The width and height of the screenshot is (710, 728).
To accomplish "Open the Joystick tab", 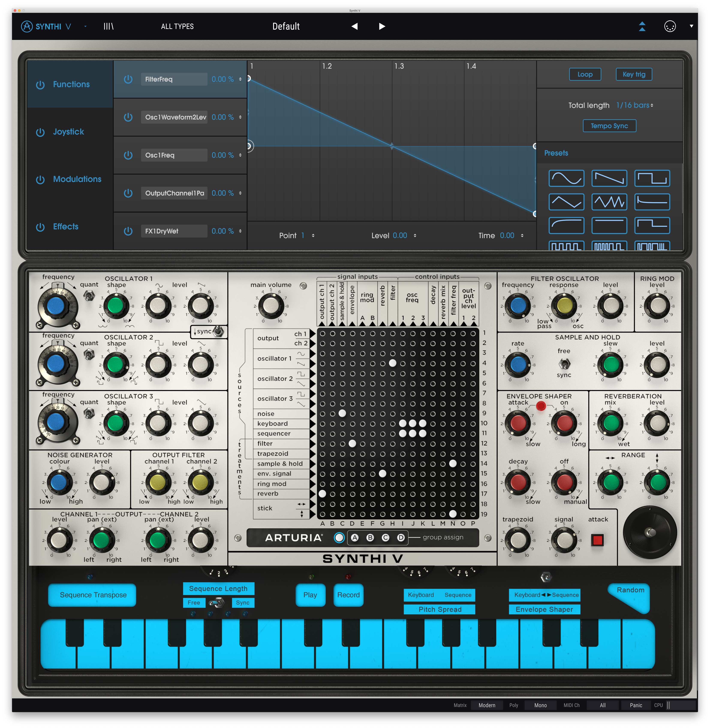I will 68,132.
